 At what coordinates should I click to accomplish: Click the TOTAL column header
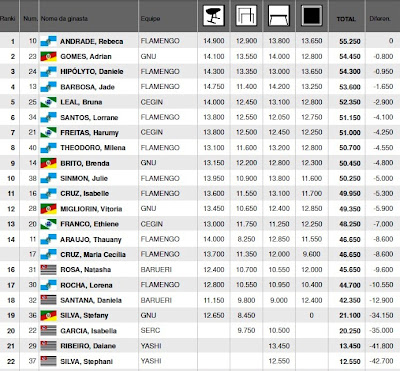[x=346, y=19]
